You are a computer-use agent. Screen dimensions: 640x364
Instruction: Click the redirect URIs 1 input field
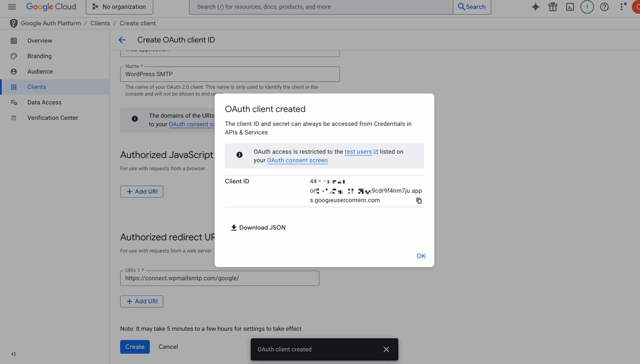tap(219, 278)
